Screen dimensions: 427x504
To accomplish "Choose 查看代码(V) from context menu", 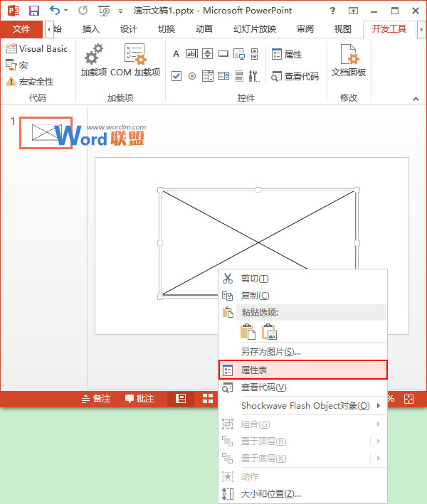I will (x=302, y=387).
